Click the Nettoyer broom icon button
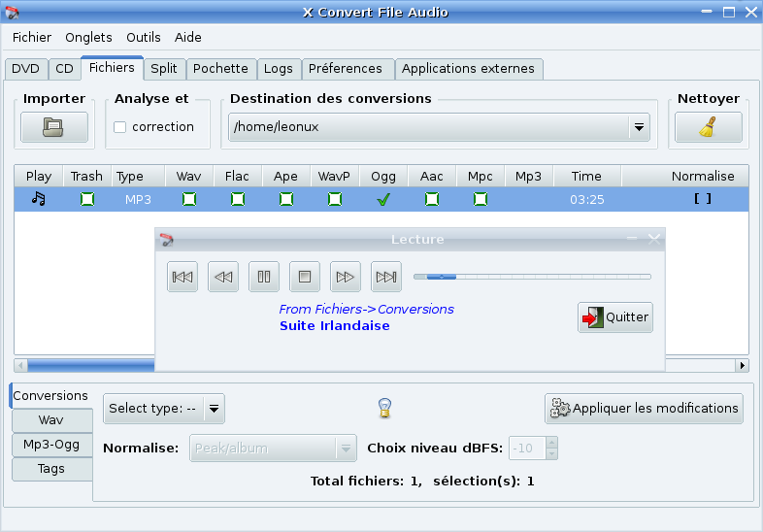The image size is (763, 532). [x=708, y=127]
